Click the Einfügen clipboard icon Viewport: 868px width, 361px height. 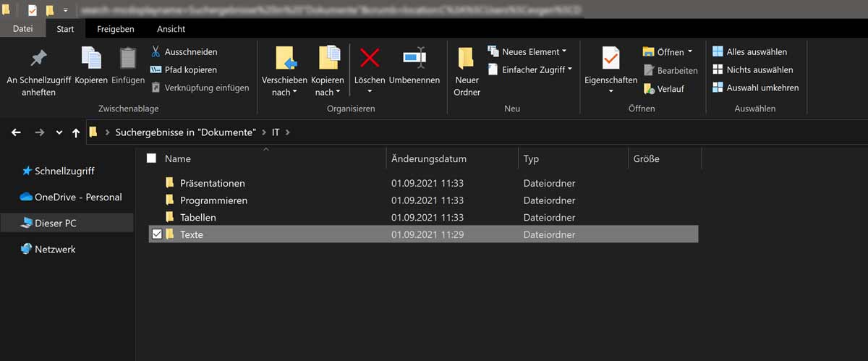pyautogui.click(x=128, y=59)
